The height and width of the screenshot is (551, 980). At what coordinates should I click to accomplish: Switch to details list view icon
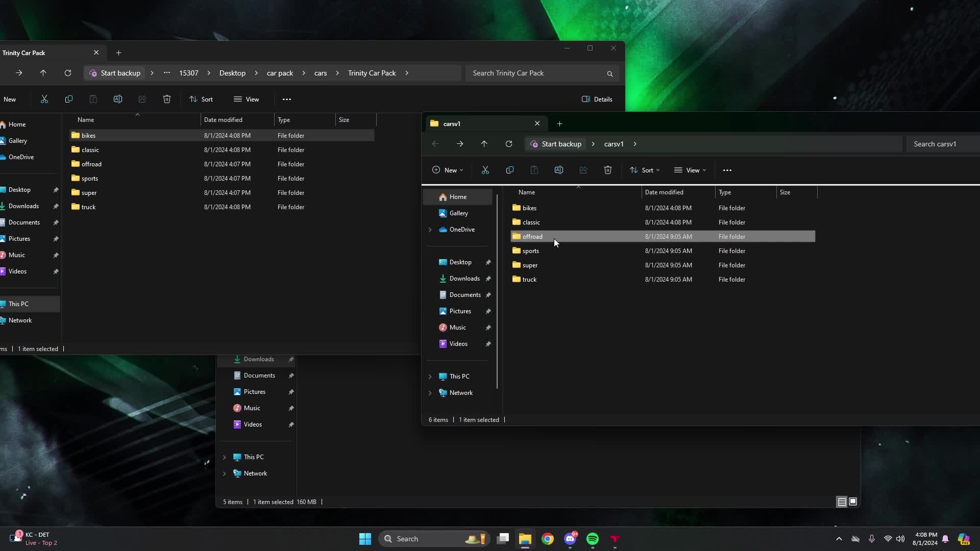pyautogui.click(x=842, y=502)
